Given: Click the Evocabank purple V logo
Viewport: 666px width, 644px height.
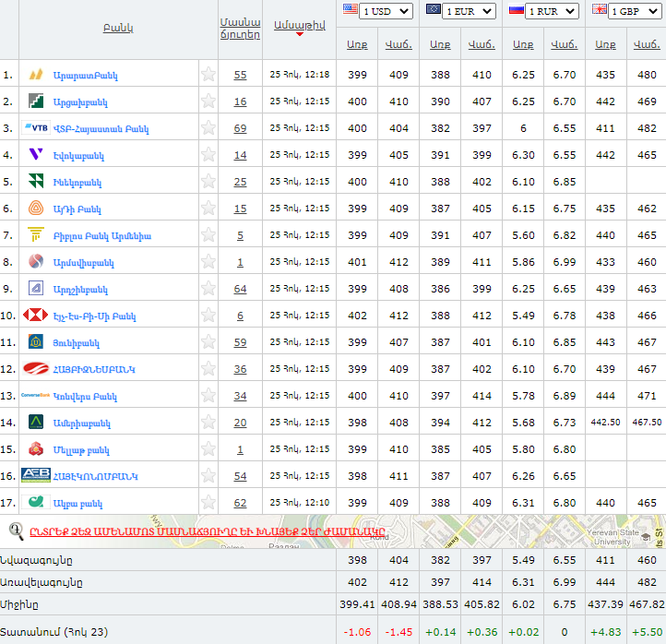Looking at the screenshot, I should (36, 154).
